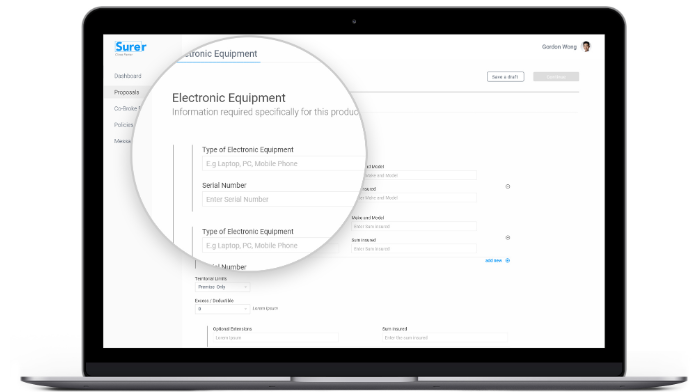The width and height of the screenshot is (698, 392).
Task: Select the Electronic Equipment tab
Action: [x=219, y=54]
